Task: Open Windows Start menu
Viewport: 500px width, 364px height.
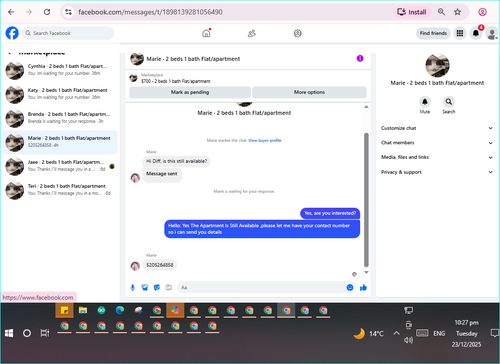Action: coord(9,333)
